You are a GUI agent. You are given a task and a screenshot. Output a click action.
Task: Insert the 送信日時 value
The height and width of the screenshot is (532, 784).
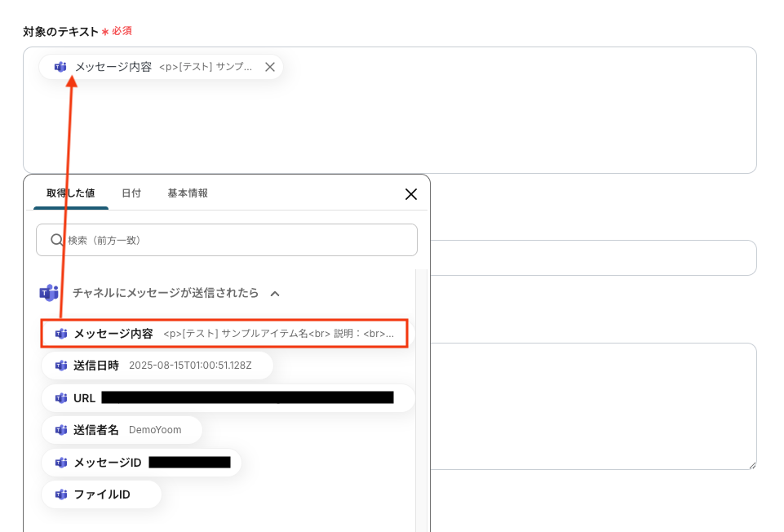pos(157,366)
